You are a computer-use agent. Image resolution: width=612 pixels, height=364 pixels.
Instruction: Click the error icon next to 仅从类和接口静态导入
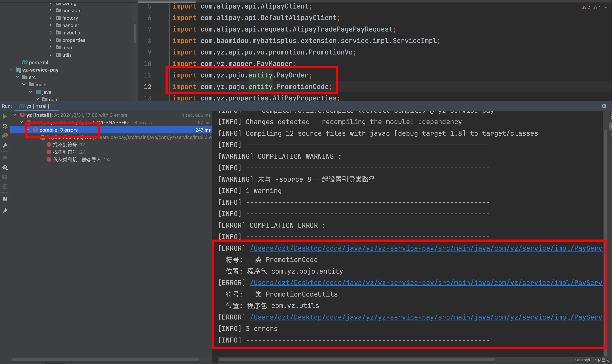49,159
